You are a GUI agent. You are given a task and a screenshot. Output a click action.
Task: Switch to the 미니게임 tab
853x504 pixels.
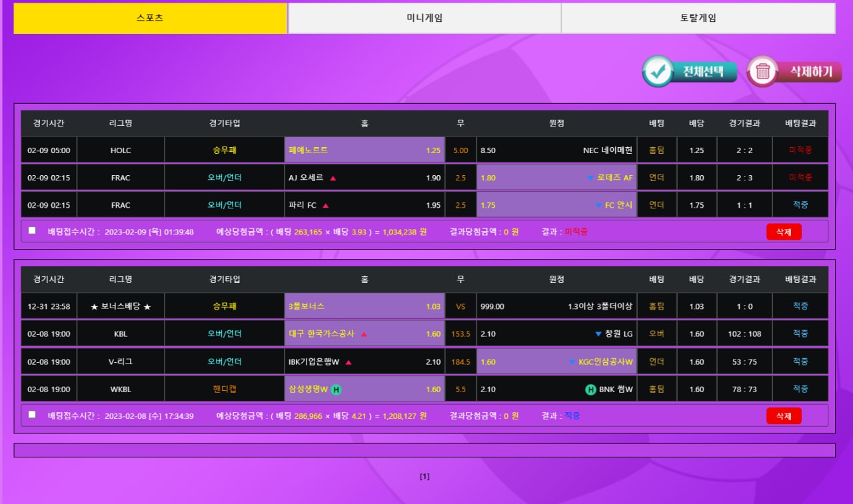(x=425, y=19)
